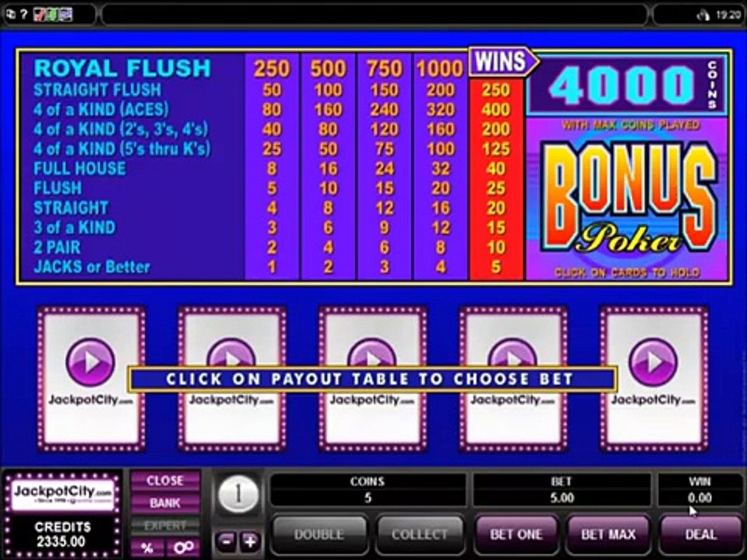The height and width of the screenshot is (560, 747).
Task: Click the BET MAX button
Action: coord(608,535)
